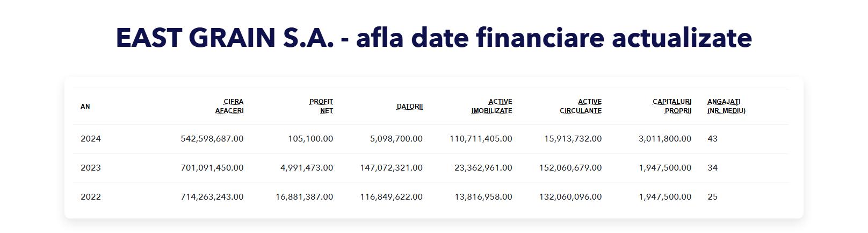This screenshot has width=868, height=233.
Task: Click the page heading EAST GRAIN S.A.
Action: pos(433,38)
